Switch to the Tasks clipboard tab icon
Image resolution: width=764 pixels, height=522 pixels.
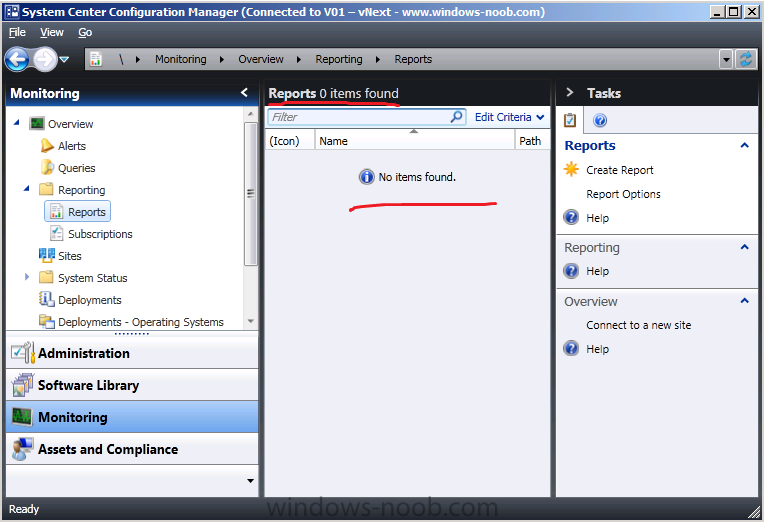pyautogui.click(x=570, y=120)
